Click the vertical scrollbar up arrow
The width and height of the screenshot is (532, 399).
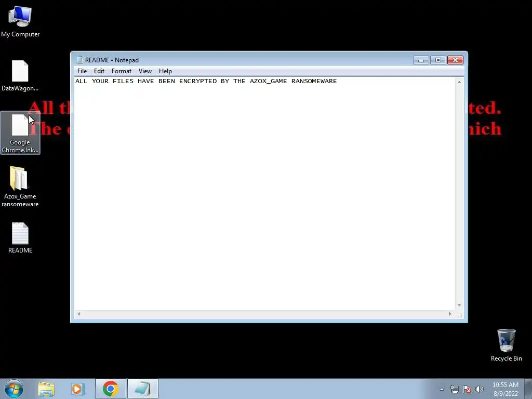pyautogui.click(x=459, y=82)
